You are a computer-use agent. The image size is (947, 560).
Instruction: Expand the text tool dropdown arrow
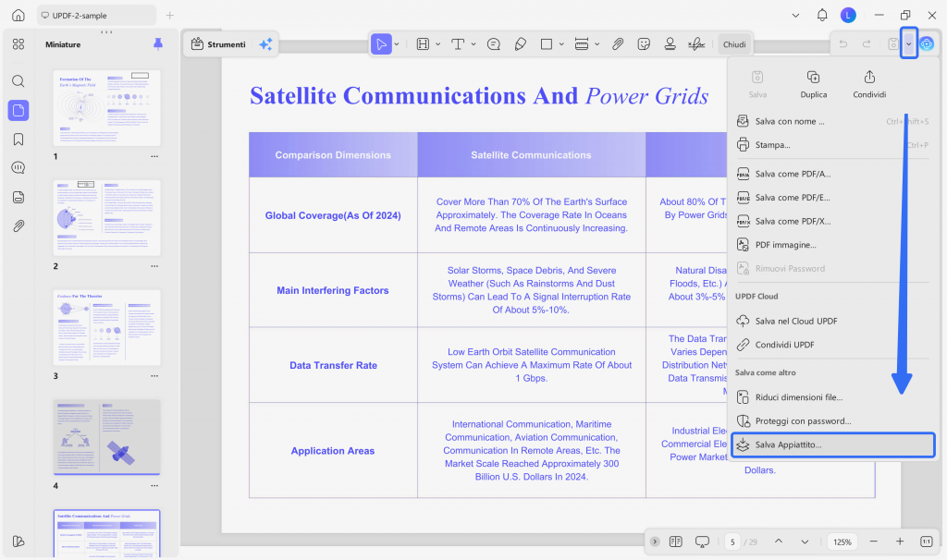coord(473,44)
